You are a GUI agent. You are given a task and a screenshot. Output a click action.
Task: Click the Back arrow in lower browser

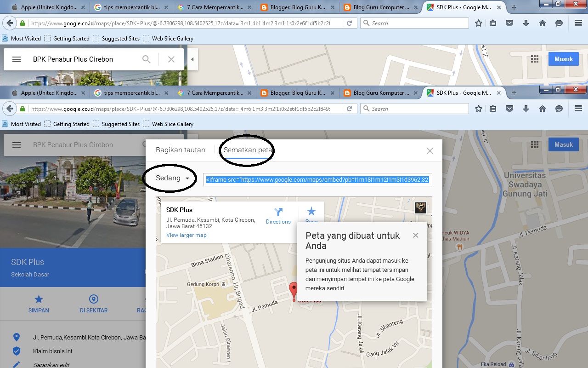[x=9, y=109]
